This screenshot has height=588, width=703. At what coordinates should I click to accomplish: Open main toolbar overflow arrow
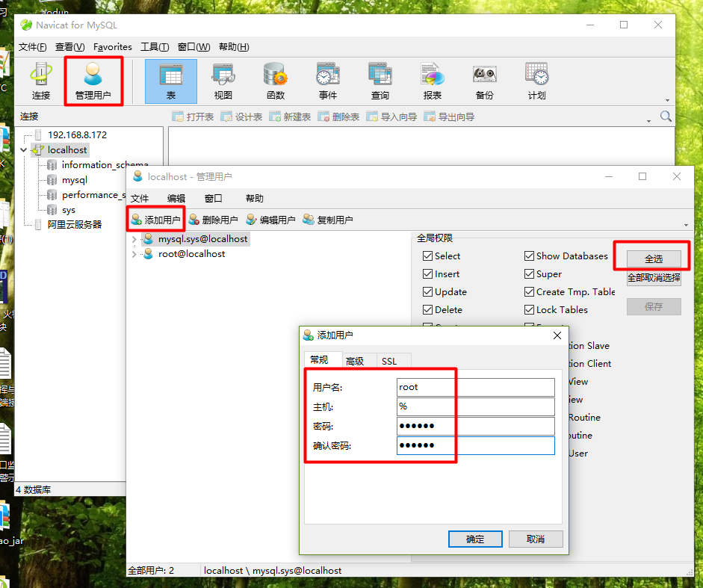click(x=667, y=100)
